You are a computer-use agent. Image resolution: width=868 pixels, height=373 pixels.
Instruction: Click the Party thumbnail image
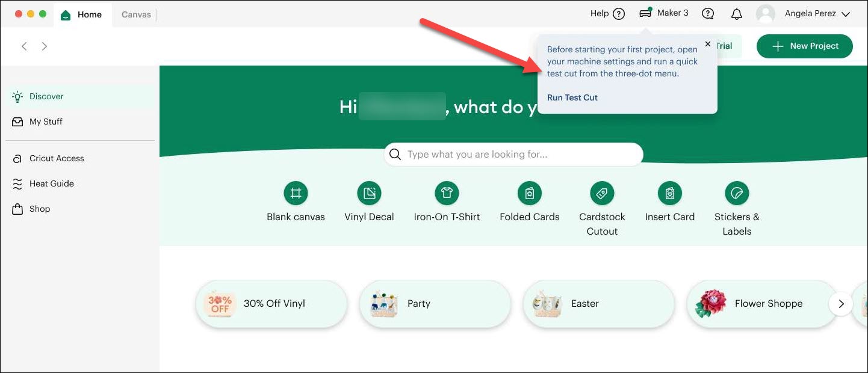[x=383, y=304]
